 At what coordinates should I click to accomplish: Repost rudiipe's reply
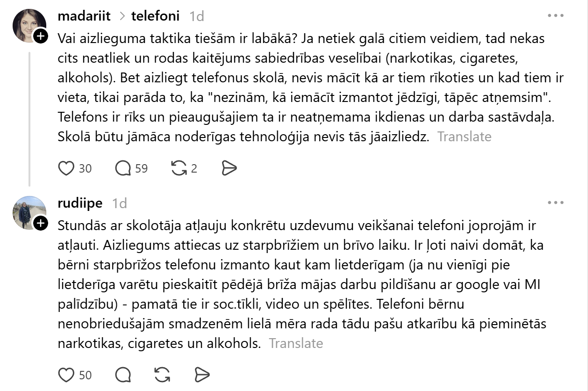[x=162, y=375]
